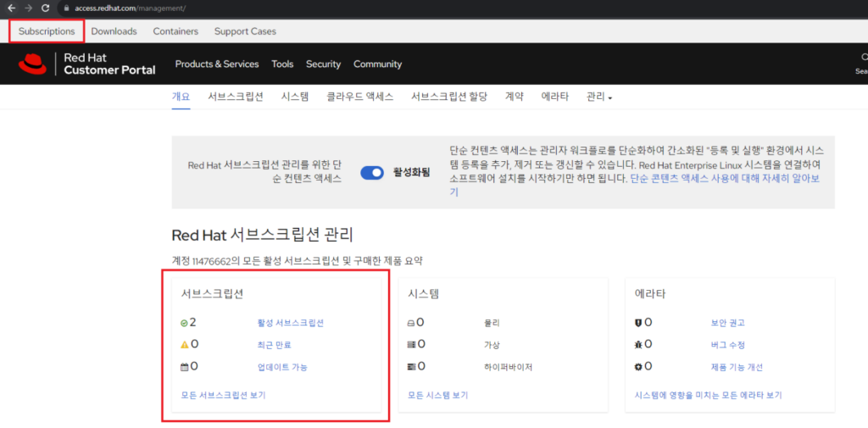Click the 최근 만료 link
The width and height of the screenshot is (868, 428).
tap(274, 345)
